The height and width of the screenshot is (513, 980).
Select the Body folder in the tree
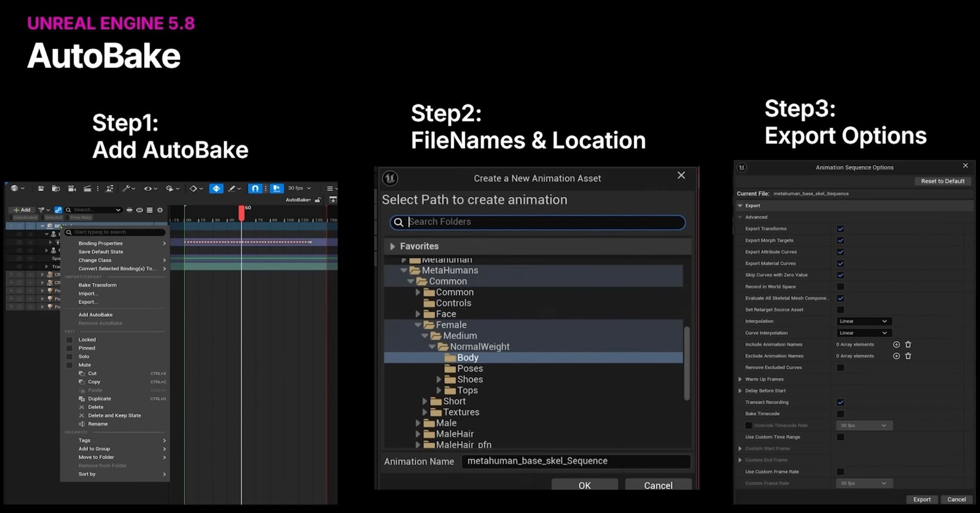pos(533,357)
